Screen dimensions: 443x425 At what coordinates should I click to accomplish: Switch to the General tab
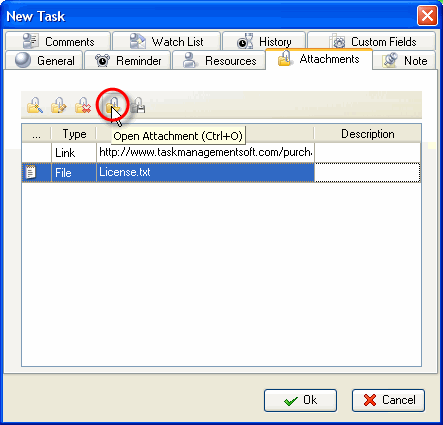pos(44,60)
